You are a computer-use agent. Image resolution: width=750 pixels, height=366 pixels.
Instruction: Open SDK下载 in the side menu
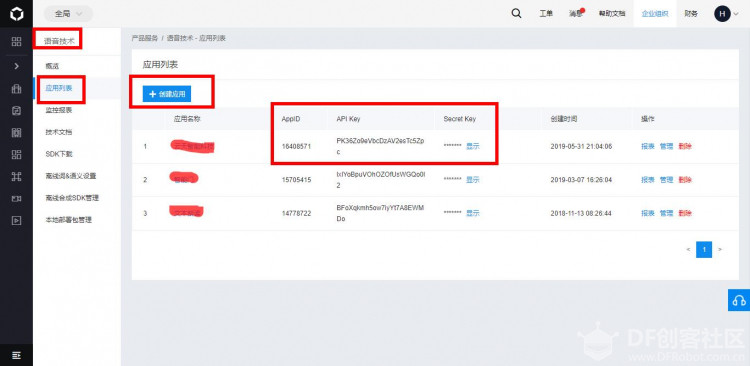(x=59, y=154)
